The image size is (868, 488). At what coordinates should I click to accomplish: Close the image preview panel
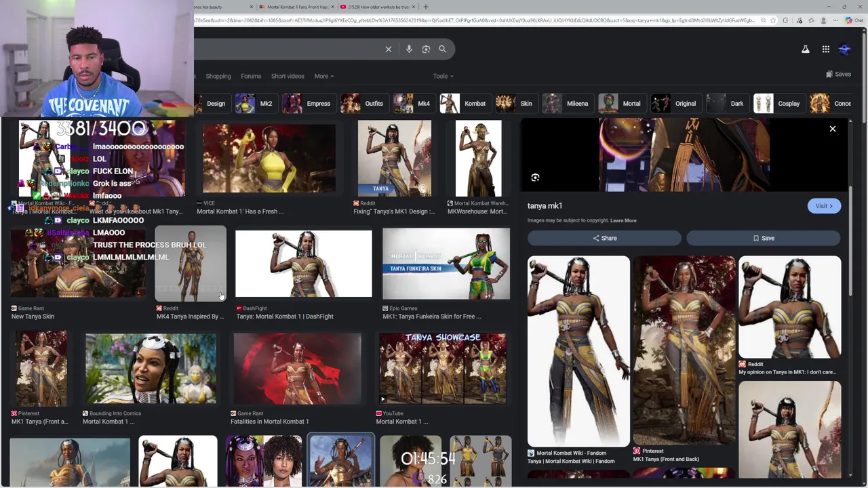tap(833, 129)
